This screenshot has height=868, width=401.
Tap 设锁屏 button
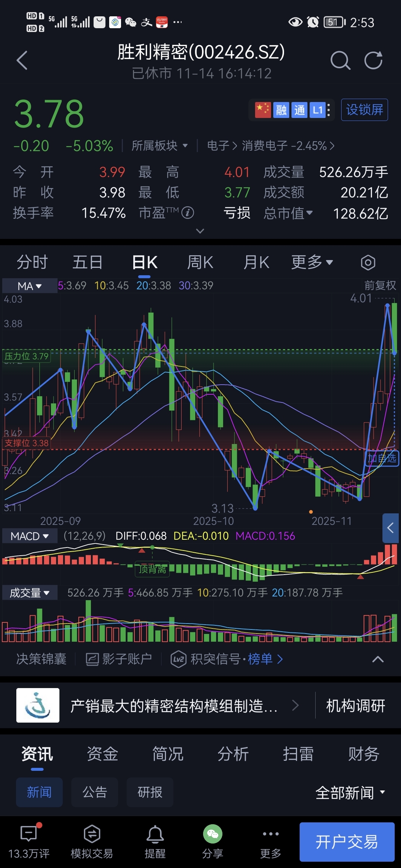pyautogui.click(x=365, y=110)
